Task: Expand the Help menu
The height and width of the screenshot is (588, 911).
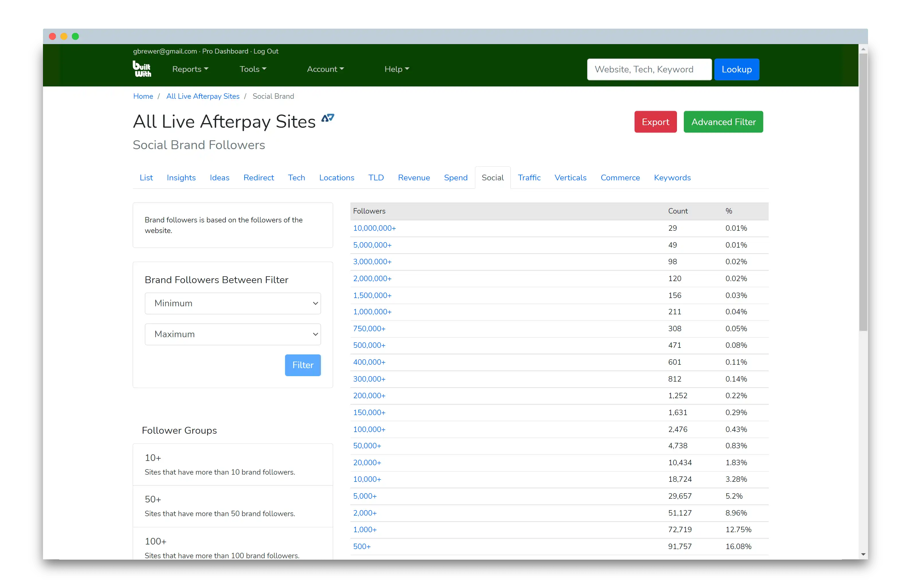Action: 396,69
